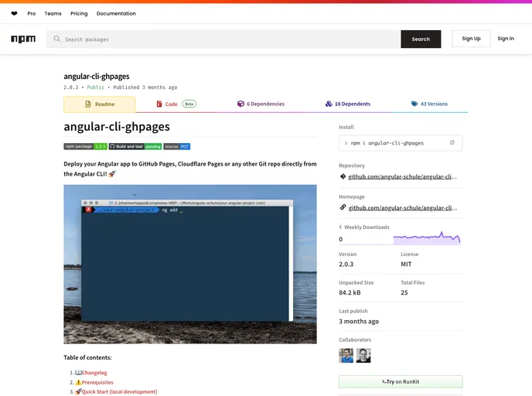Click the Dependencies cube icon
Screen dimensions: 532x396
pyautogui.click(x=240, y=104)
